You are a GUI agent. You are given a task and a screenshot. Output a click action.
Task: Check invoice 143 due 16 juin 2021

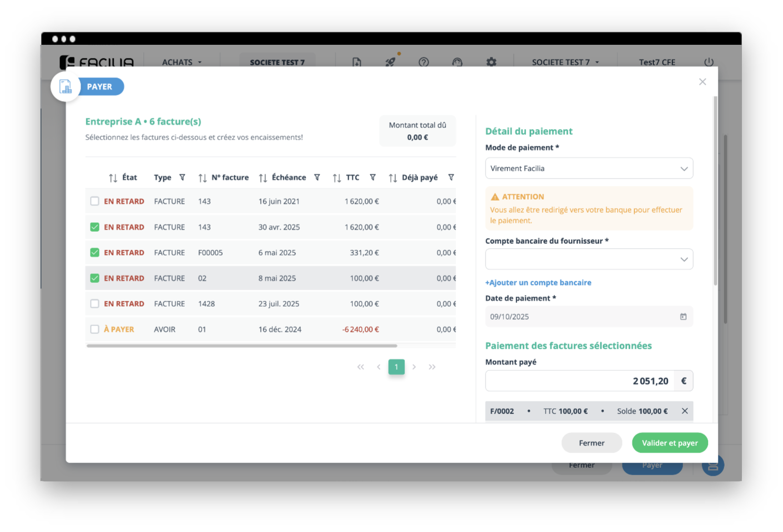click(95, 201)
